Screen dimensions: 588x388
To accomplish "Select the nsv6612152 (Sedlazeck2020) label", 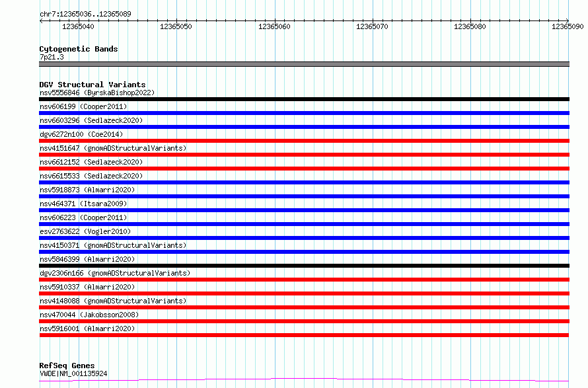I will click(x=91, y=162).
